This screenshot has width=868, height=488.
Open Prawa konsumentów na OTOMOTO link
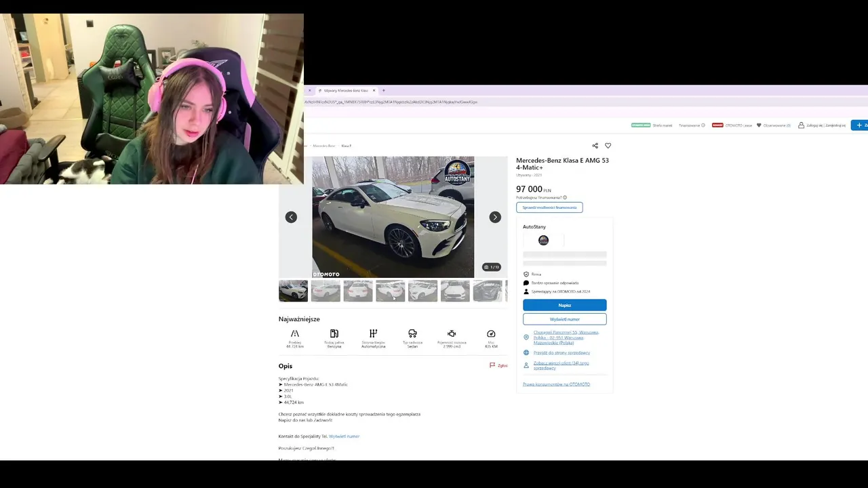point(556,384)
